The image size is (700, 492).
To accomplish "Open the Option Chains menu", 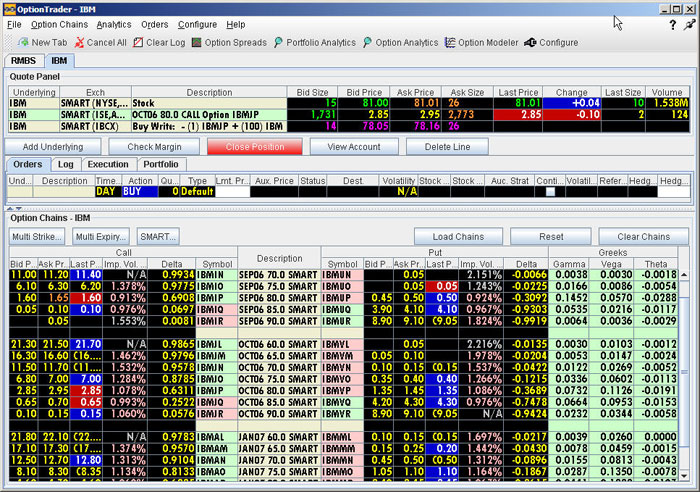I will tap(59, 25).
